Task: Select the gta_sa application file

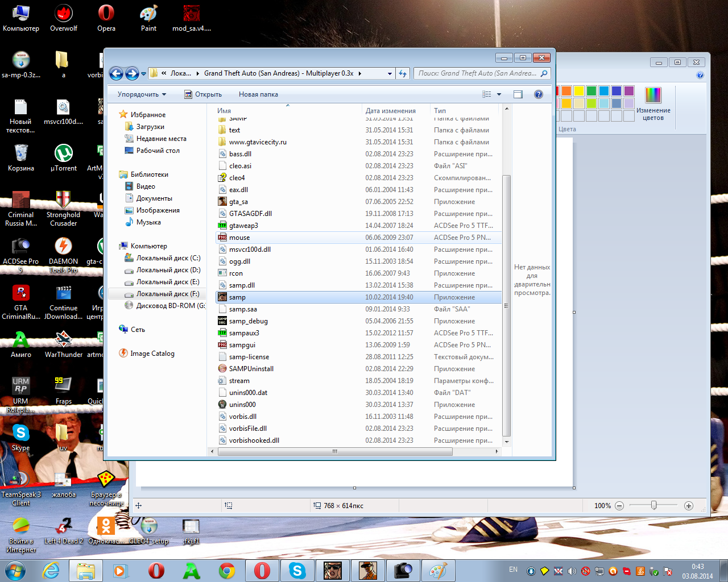Action: point(358,202)
